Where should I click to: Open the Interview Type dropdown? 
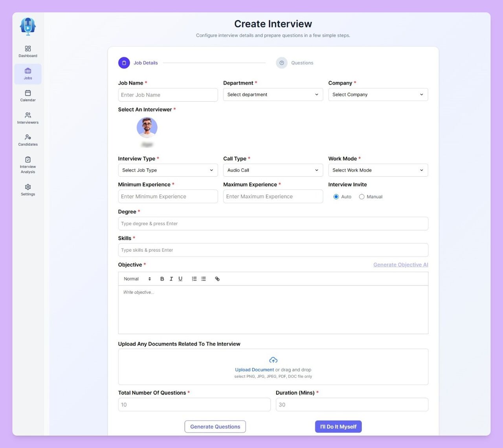coord(168,170)
